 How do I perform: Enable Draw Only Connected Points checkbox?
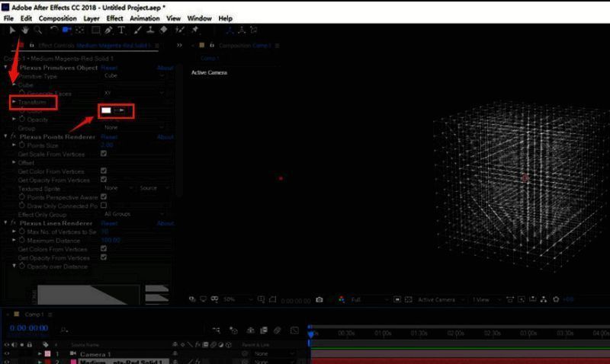104,206
